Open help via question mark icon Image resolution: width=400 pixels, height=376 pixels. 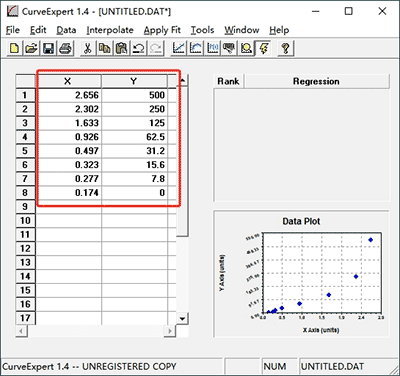tap(285, 49)
